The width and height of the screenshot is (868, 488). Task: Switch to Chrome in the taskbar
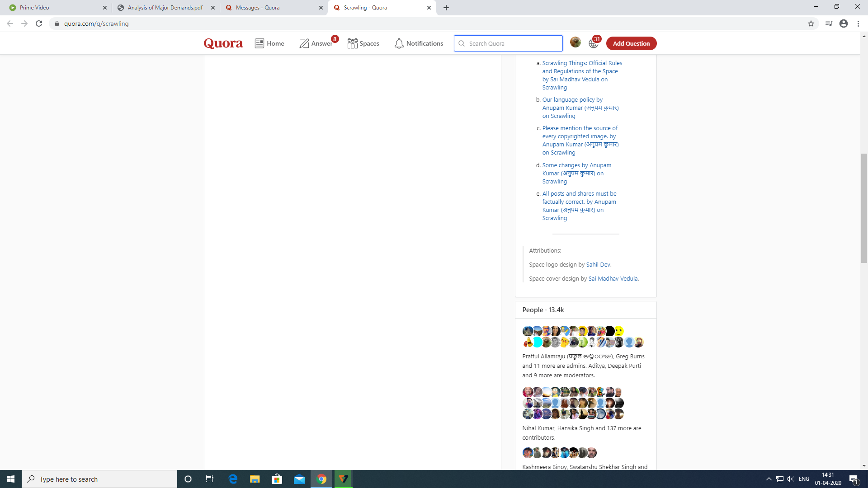[x=321, y=479]
